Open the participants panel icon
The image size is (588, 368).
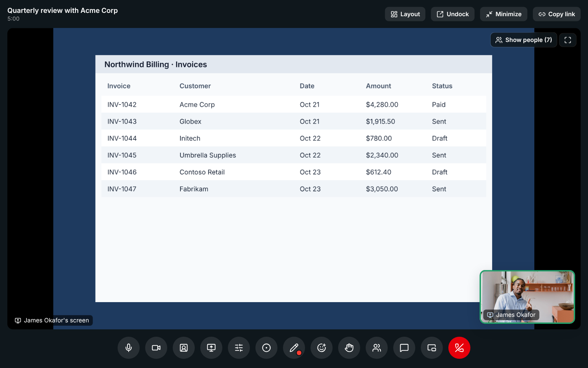point(377,348)
